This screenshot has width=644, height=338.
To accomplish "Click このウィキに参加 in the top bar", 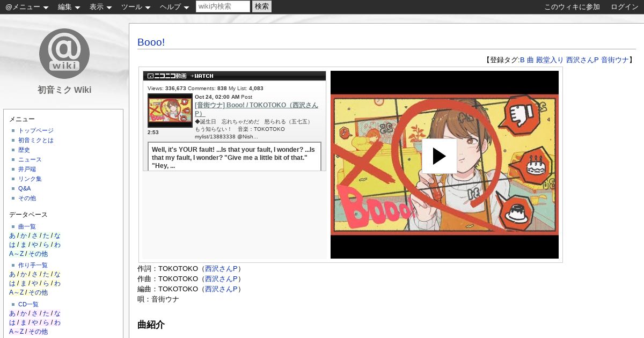I will click(x=572, y=7).
